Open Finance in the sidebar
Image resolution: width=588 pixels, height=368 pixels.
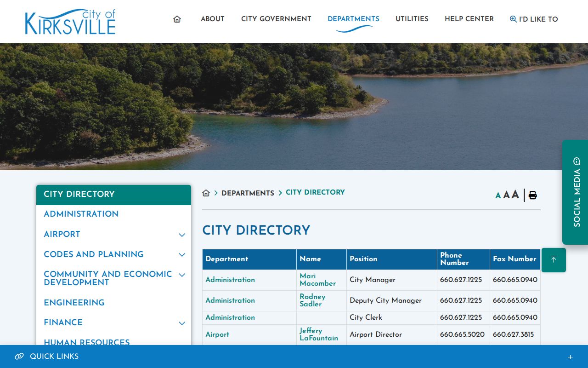click(63, 322)
